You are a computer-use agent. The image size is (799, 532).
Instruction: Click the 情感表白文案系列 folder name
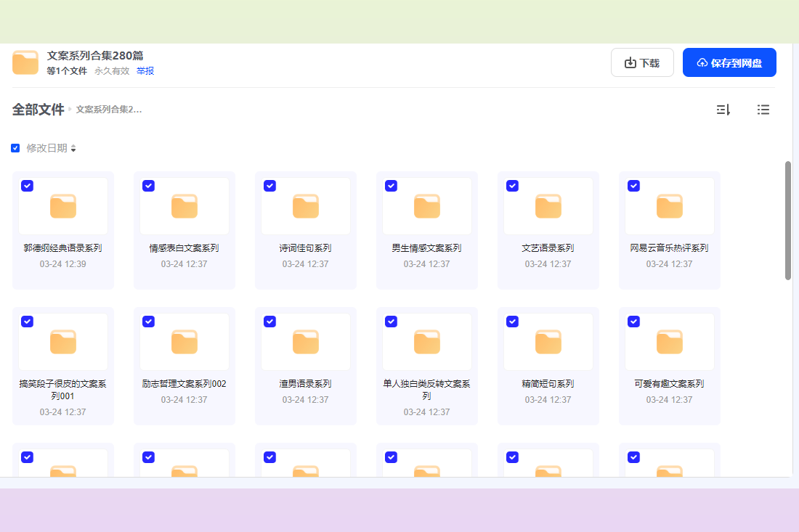[184, 248]
